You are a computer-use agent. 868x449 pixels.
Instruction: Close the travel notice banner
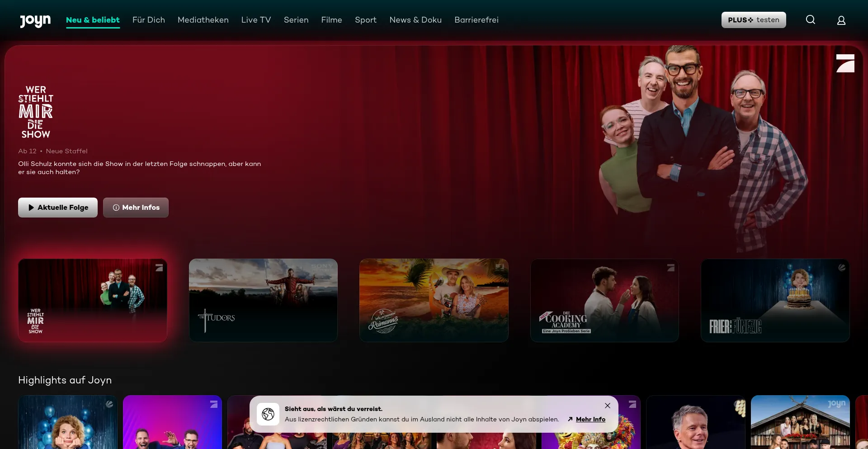(608, 406)
